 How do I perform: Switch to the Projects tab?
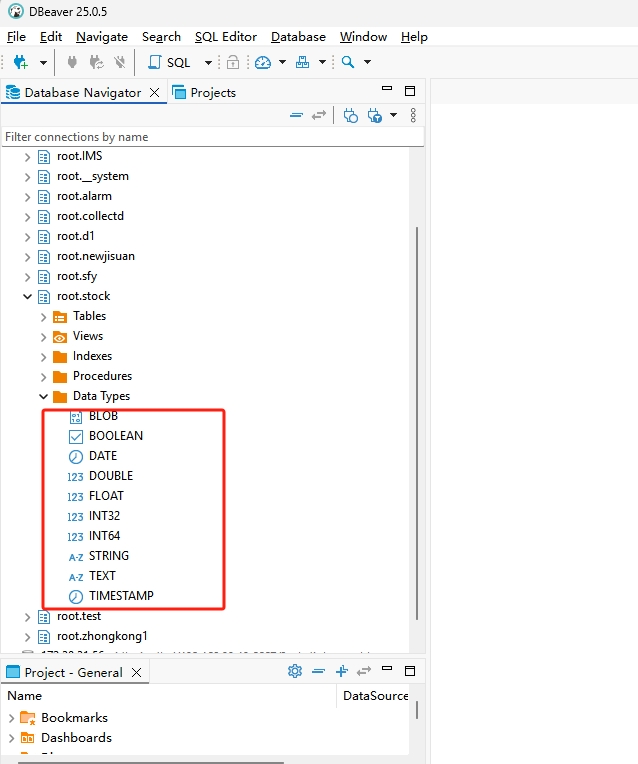(204, 92)
